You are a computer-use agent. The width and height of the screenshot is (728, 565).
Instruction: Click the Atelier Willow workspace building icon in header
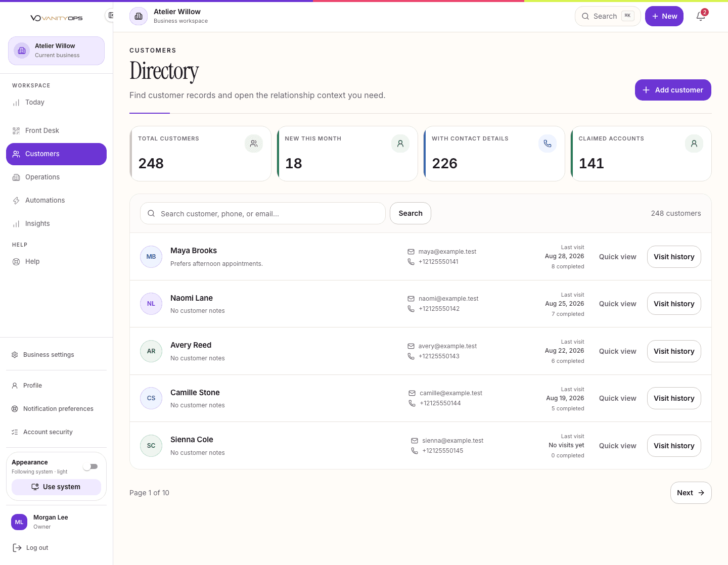(139, 16)
